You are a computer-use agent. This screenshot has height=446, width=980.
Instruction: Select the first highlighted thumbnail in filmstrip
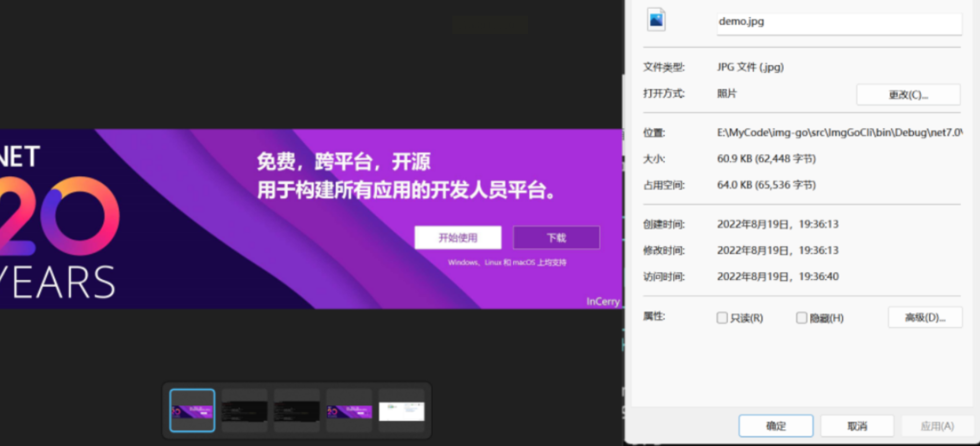[x=192, y=411]
